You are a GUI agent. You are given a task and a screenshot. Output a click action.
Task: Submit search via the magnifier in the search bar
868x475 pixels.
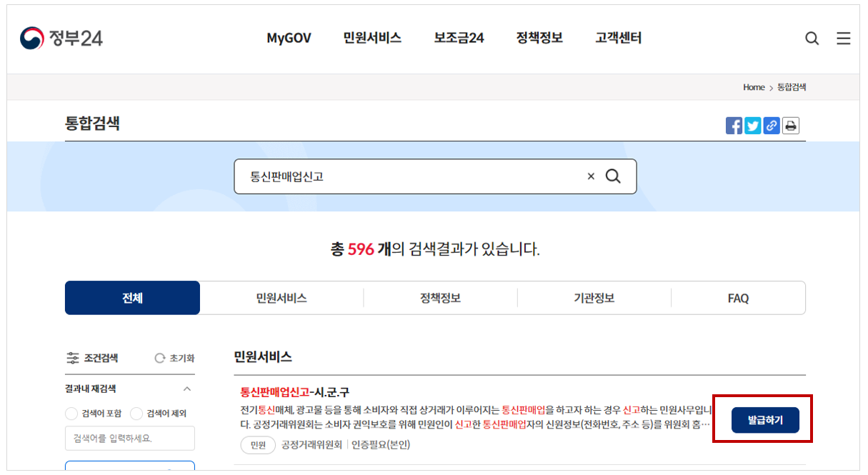[x=613, y=176]
